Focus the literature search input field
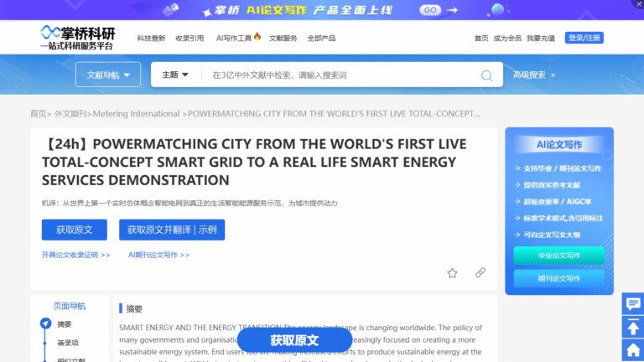 tap(340, 75)
